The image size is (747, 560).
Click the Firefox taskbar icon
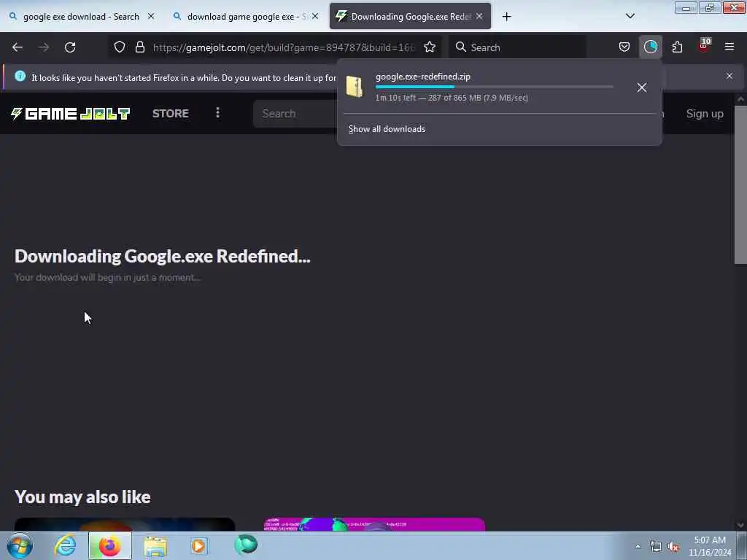[x=110, y=545]
